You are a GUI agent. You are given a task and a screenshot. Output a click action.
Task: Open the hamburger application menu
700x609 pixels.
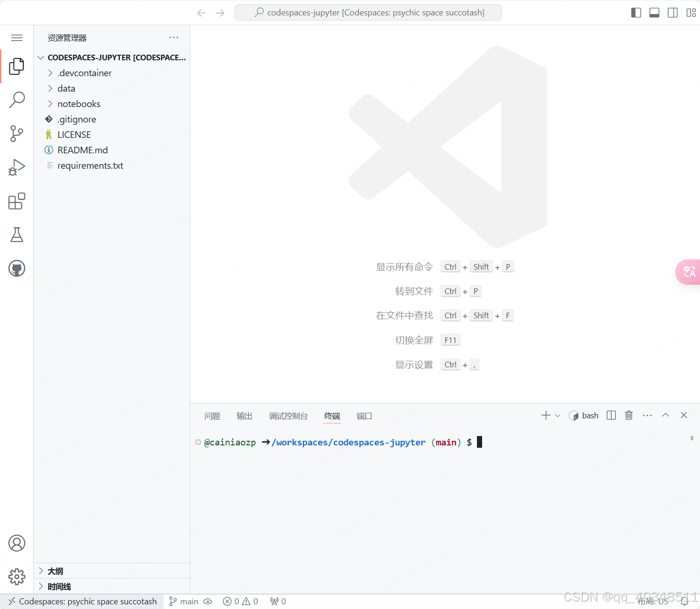17,38
